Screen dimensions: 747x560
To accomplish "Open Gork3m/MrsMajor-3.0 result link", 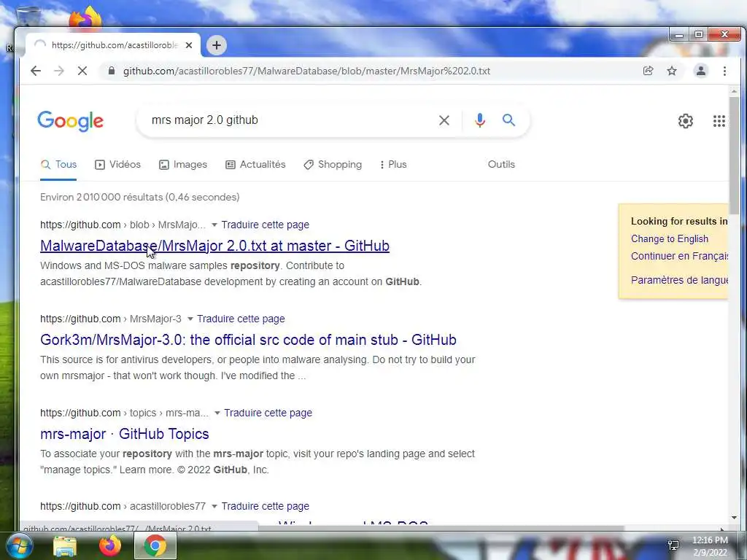I will pos(248,340).
